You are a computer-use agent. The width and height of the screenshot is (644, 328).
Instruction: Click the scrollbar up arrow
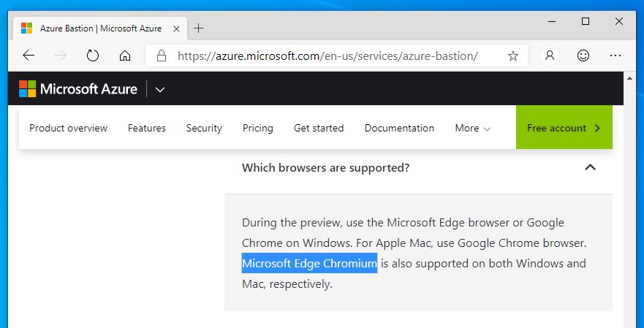pyautogui.click(x=630, y=78)
